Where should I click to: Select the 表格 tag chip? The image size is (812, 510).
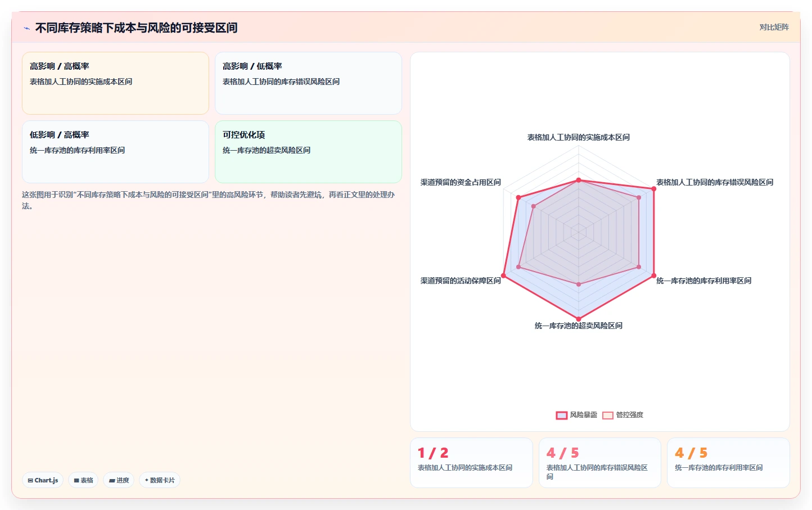point(83,480)
